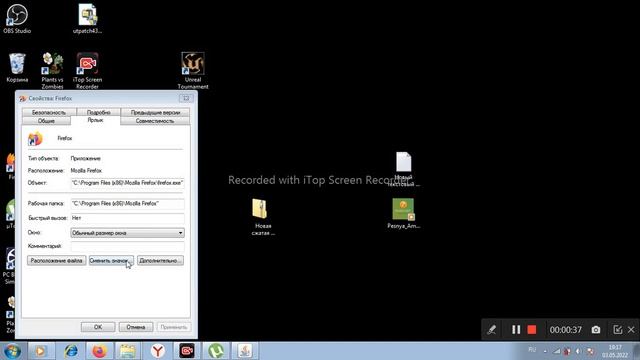Viewport: 640px width, 360px height.
Task: Switch to iTop Screen Recorder taskbar icon
Action: click(x=187, y=351)
